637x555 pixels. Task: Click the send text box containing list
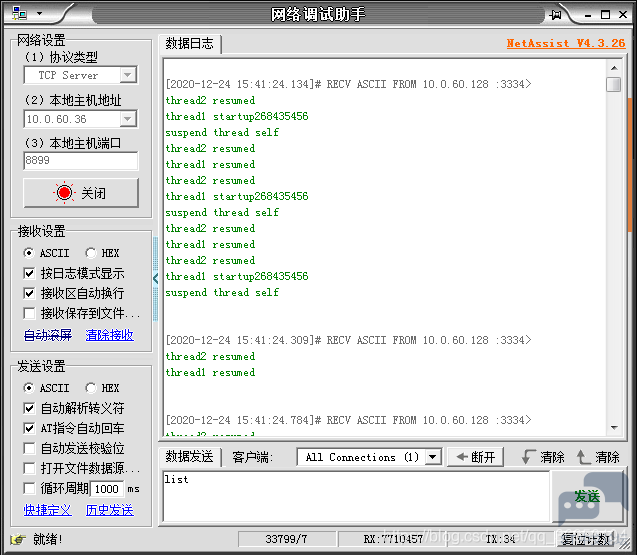[356, 496]
